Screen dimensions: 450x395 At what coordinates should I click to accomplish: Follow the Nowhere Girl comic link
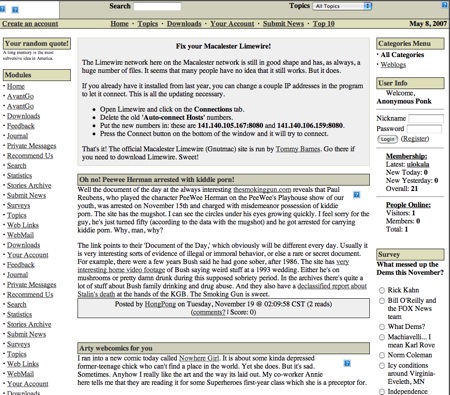coord(199,358)
